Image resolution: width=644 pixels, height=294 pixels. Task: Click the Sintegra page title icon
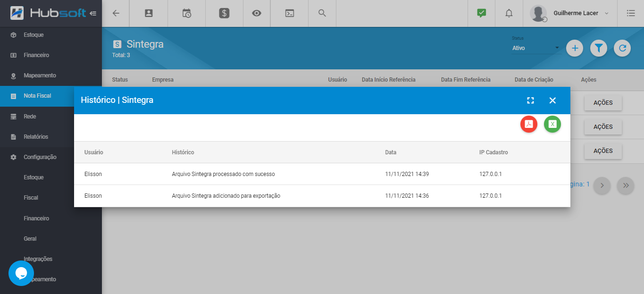[x=117, y=44]
